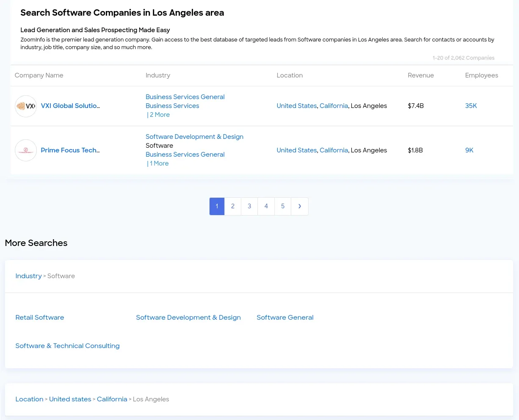Image resolution: width=519 pixels, height=420 pixels.
Task: Open Software & Technical Consulting search
Action: [67, 345]
